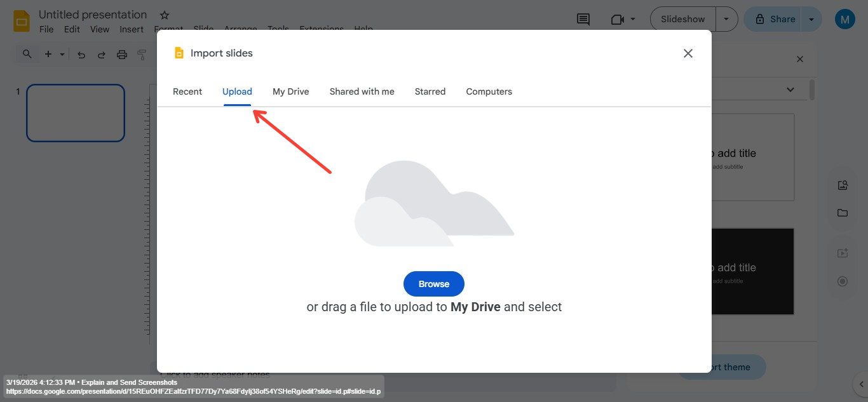Select the Upload tab
Screen dimensions: 868x402
pos(237,91)
